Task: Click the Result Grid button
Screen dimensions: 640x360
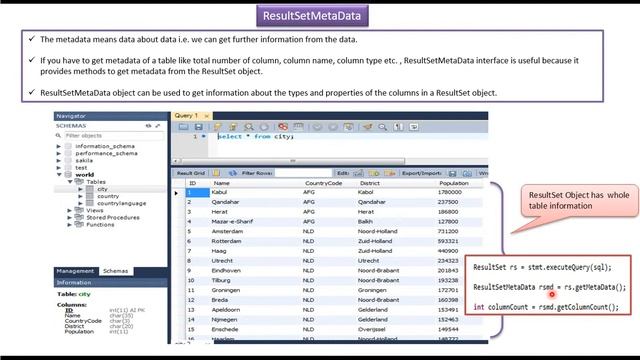Action: [x=191, y=173]
